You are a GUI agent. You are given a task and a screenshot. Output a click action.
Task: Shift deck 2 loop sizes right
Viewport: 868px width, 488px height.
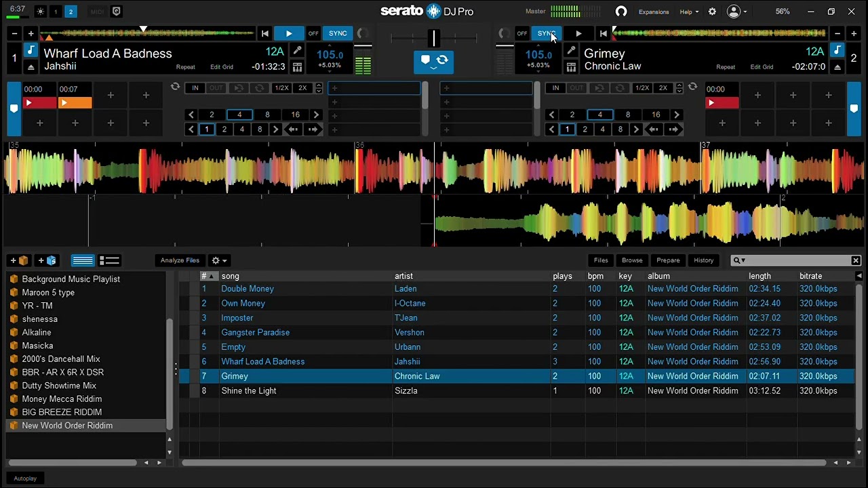[x=676, y=115]
